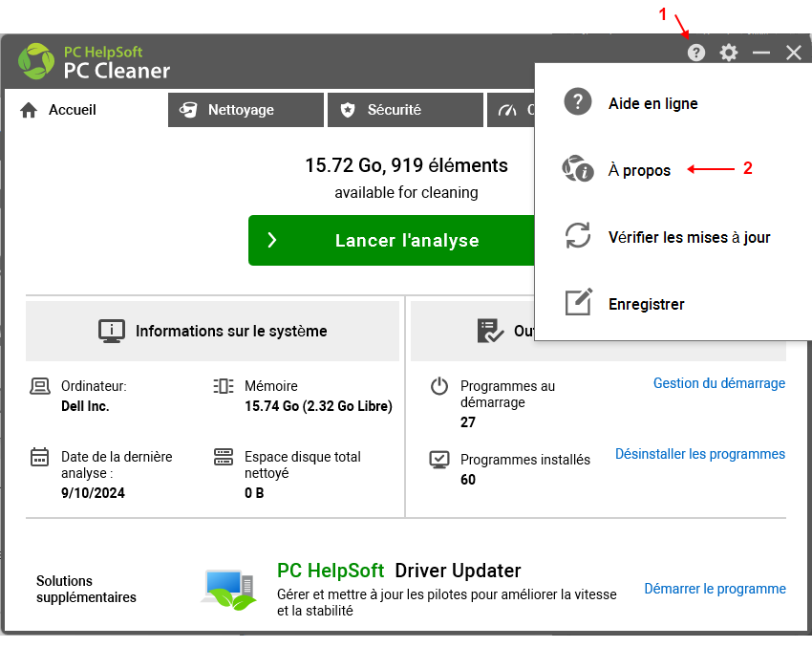Click the 15.74 Go memory value
Screen dimensions: 812x669
click(318, 406)
